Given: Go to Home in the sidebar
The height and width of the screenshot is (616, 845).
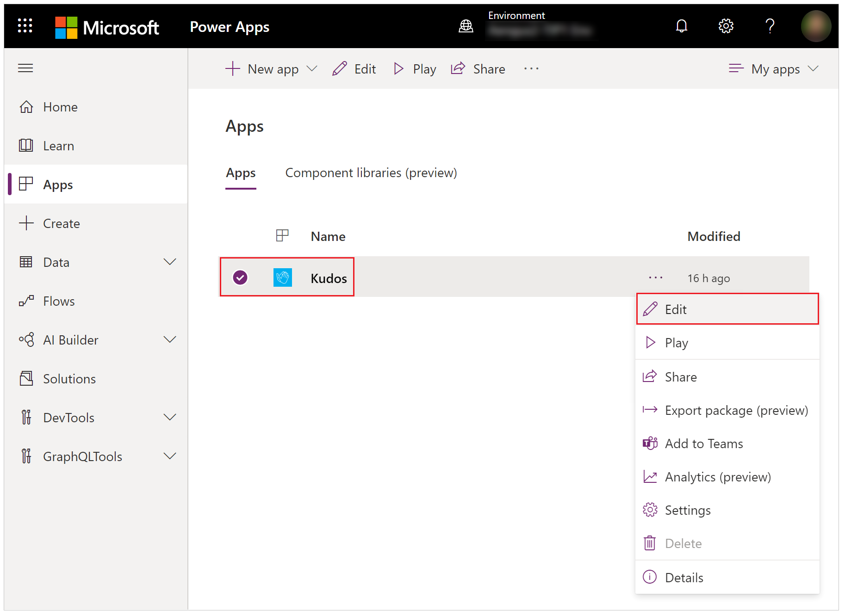Looking at the screenshot, I should click(96, 107).
